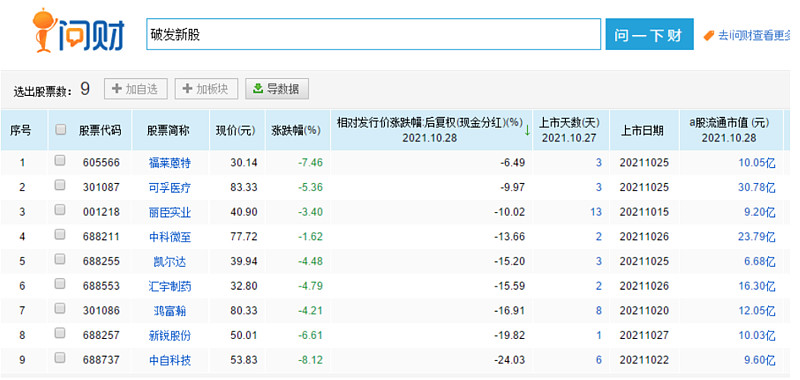Image resolution: width=800 pixels, height=380 pixels.
Task: Click listing date 20211027
Action: pyautogui.click(x=644, y=335)
